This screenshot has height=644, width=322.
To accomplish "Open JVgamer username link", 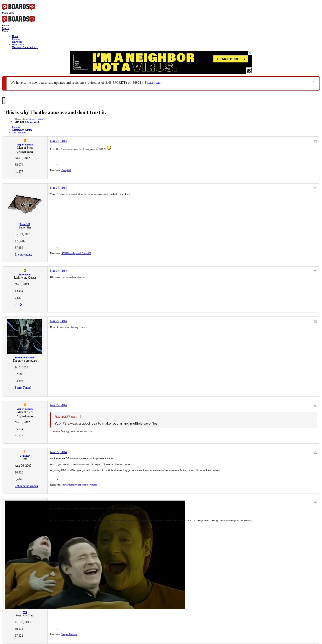I will pyautogui.click(x=25, y=456).
